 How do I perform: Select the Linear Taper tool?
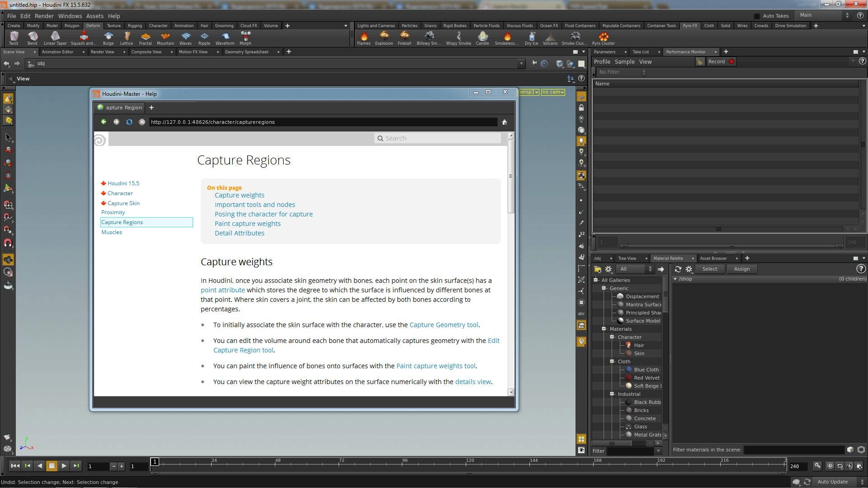55,38
